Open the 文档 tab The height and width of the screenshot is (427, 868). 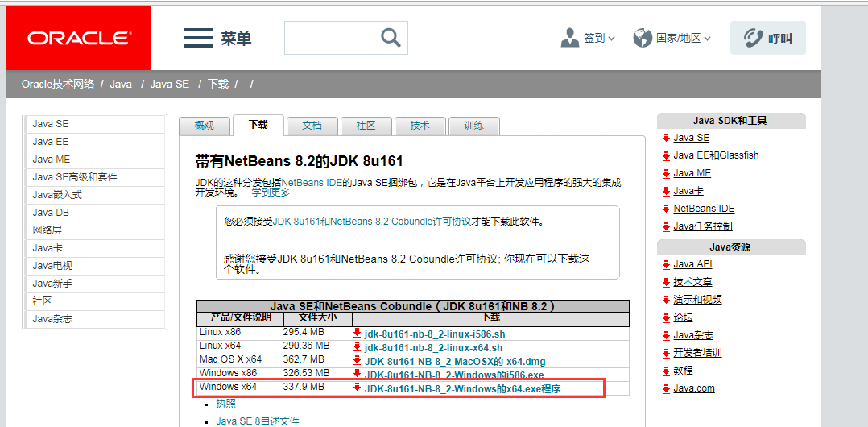tap(312, 126)
